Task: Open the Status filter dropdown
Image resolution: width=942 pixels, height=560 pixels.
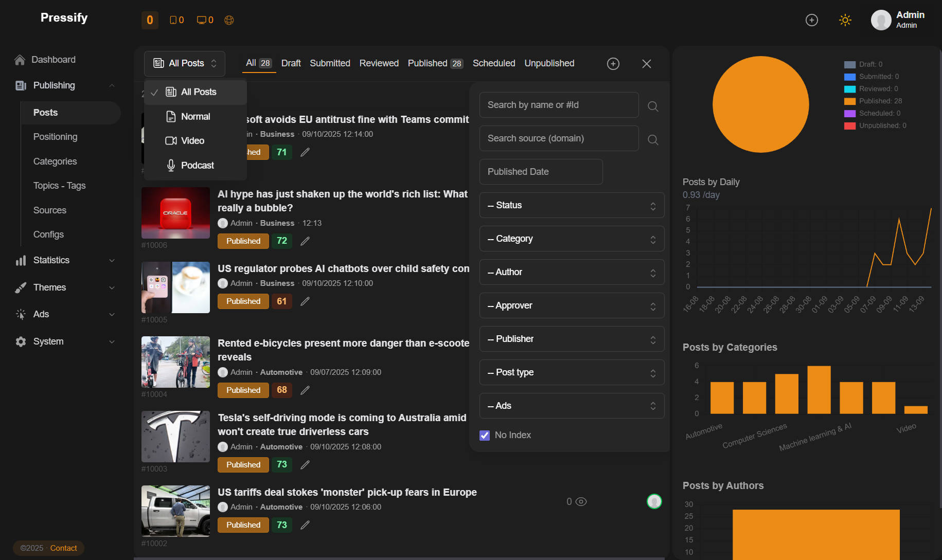Action: click(572, 205)
